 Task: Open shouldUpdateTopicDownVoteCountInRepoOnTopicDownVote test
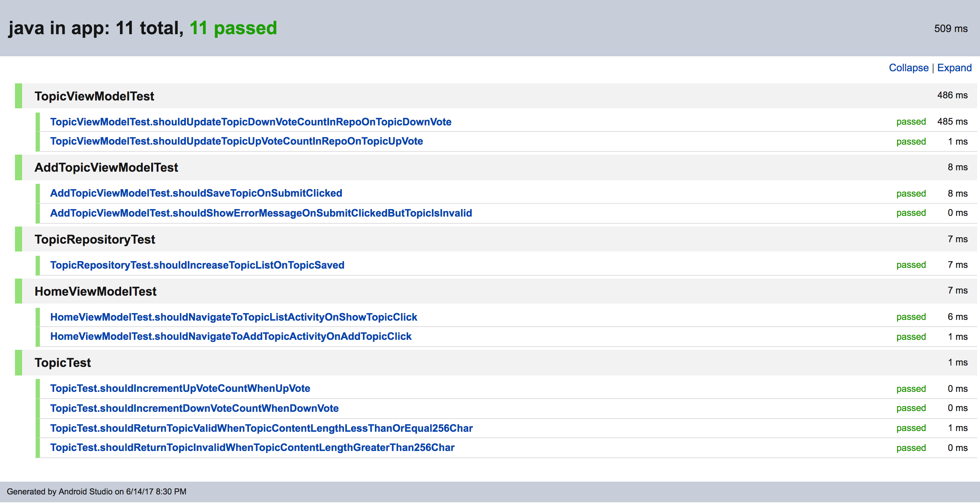251,122
